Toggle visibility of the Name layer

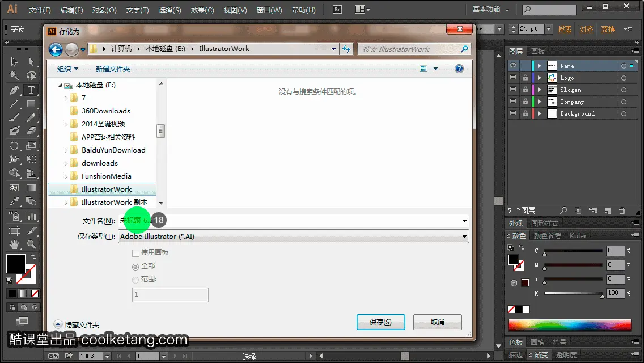[513, 66]
